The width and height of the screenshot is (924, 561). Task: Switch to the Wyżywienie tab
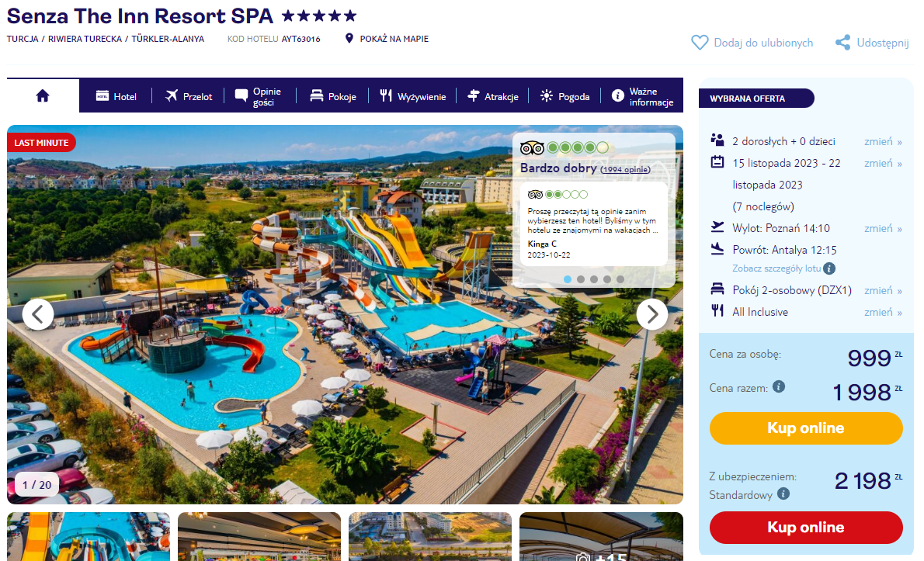412,96
